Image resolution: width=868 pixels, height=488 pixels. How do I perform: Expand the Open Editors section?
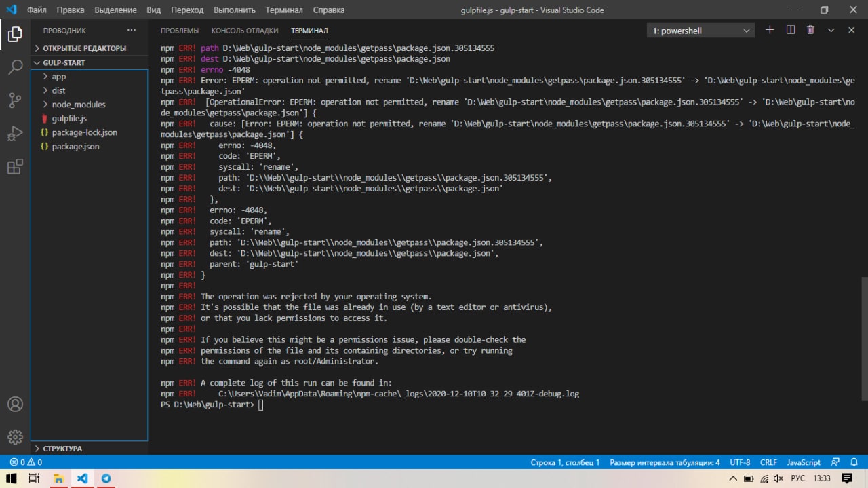point(89,48)
